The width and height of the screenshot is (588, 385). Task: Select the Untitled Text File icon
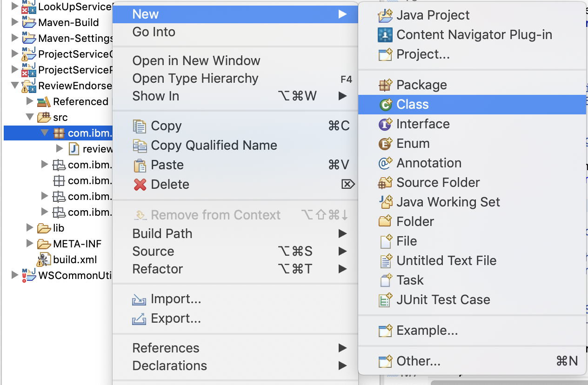pyautogui.click(x=385, y=260)
